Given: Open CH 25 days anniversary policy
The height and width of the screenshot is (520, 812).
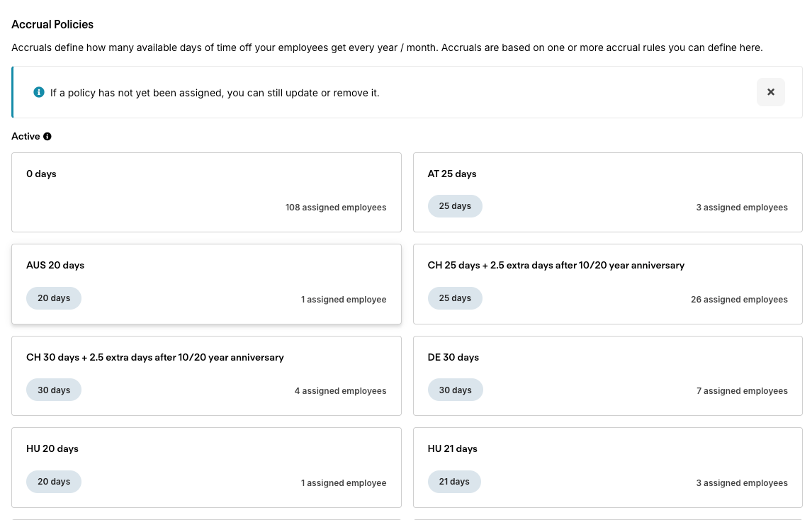Looking at the screenshot, I should tap(607, 284).
